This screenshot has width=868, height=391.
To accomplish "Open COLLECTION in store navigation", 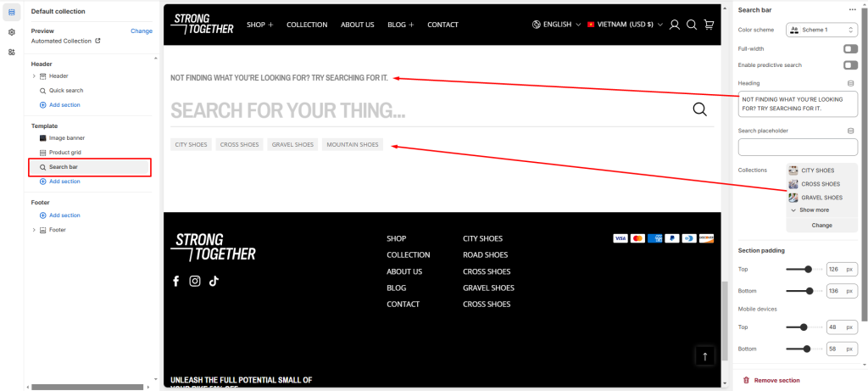I will [307, 25].
